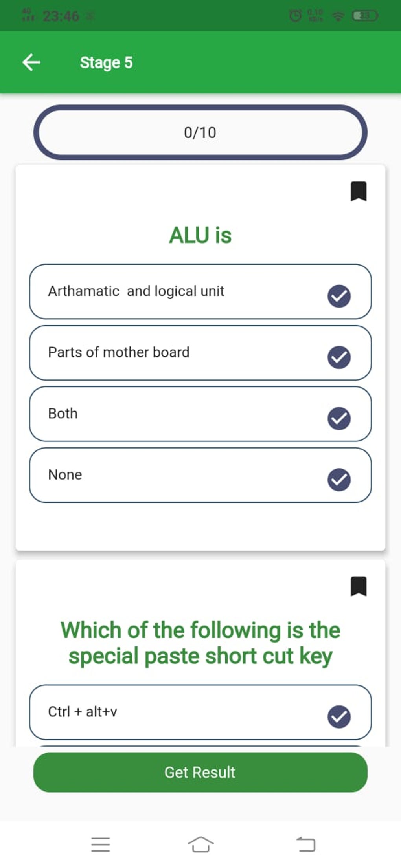The width and height of the screenshot is (401, 868).
Task: Tap the Android home navigation icon
Action: pos(200,844)
